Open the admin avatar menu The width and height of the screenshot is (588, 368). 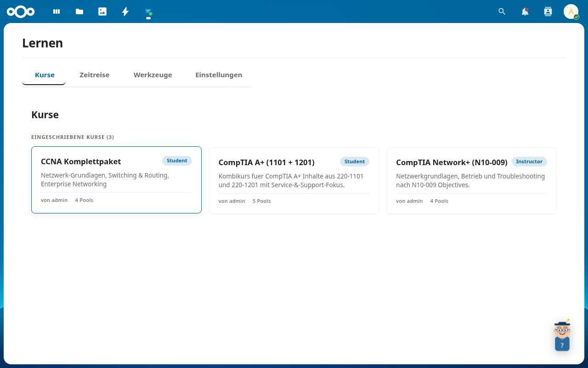pyautogui.click(x=571, y=11)
